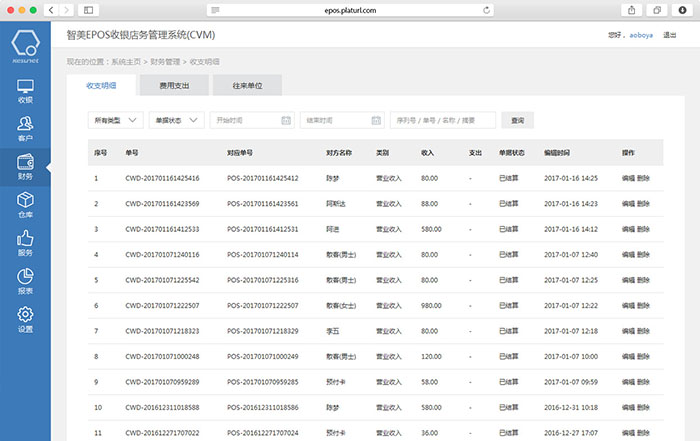Open the 客户 customer section in sidebar
Image resolution: width=700 pixels, height=441 pixels.
click(x=25, y=129)
